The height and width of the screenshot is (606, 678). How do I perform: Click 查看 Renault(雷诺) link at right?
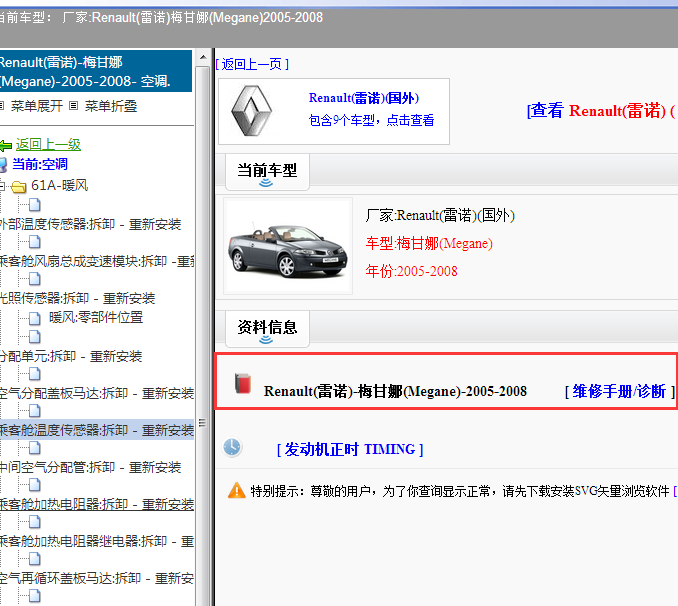[601, 111]
